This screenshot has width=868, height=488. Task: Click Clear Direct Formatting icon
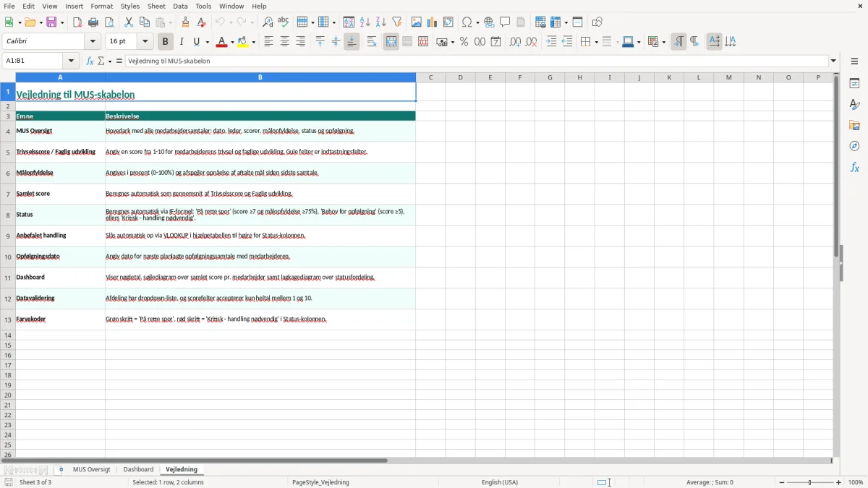point(202,22)
